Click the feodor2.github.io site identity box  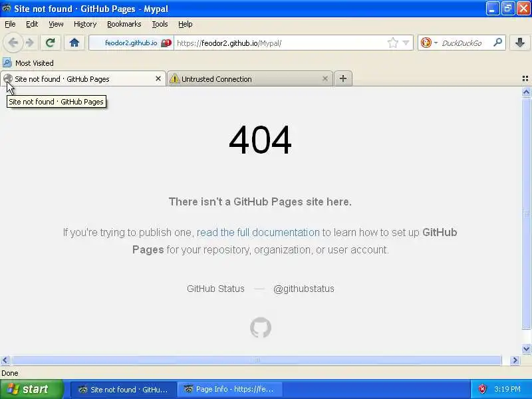(131, 43)
